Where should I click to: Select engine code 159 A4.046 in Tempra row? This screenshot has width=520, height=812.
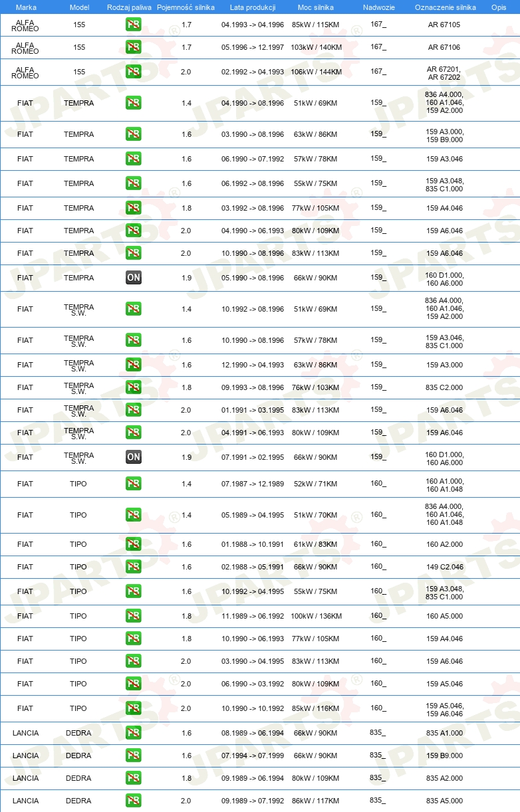pyautogui.click(x=445, y=208)
